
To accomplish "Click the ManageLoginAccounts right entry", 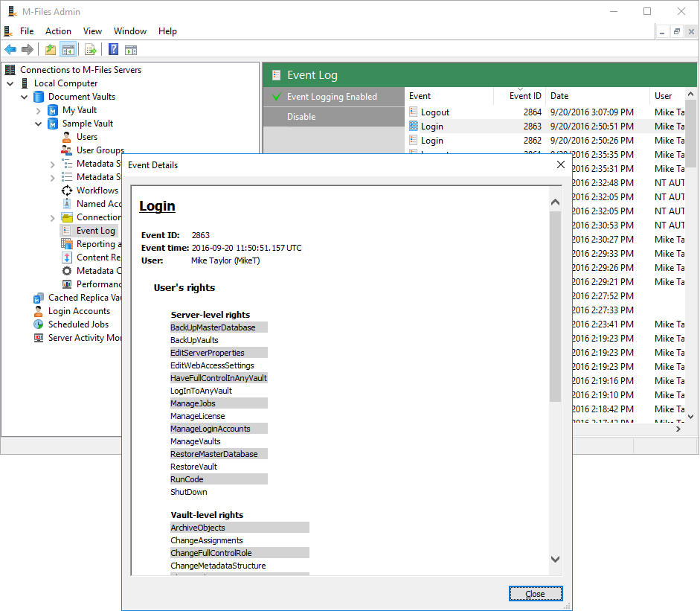I will point(219,429).
